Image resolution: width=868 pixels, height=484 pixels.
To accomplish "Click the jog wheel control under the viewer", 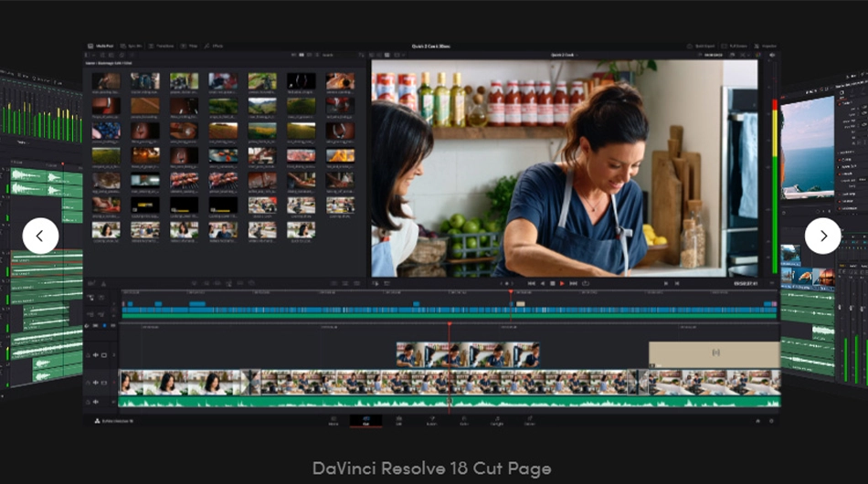I will tap(506, 283).
